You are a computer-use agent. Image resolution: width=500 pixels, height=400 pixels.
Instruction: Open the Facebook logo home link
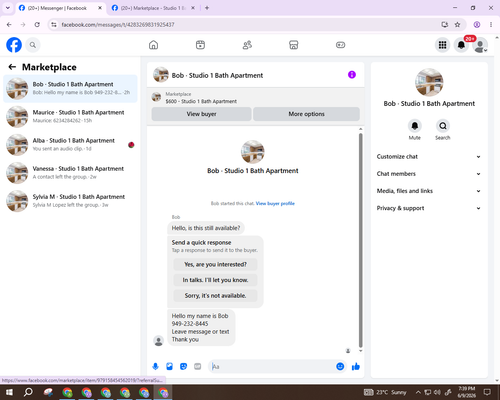click(x=14, y=45)
